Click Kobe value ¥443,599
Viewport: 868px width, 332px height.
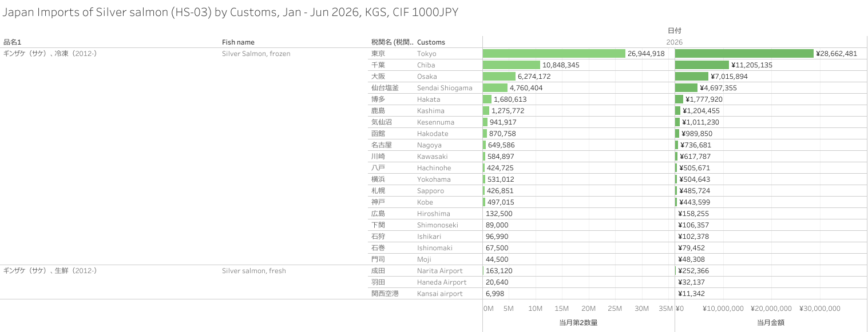tap(694, 202)
